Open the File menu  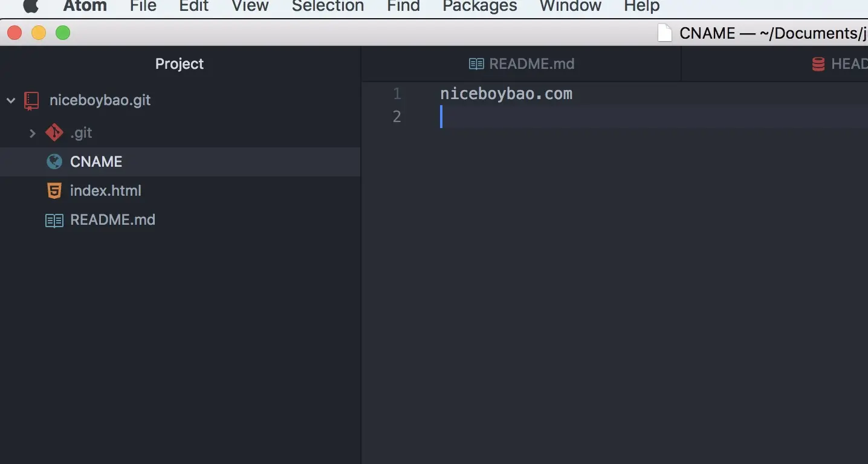click(x=143, y=6)
